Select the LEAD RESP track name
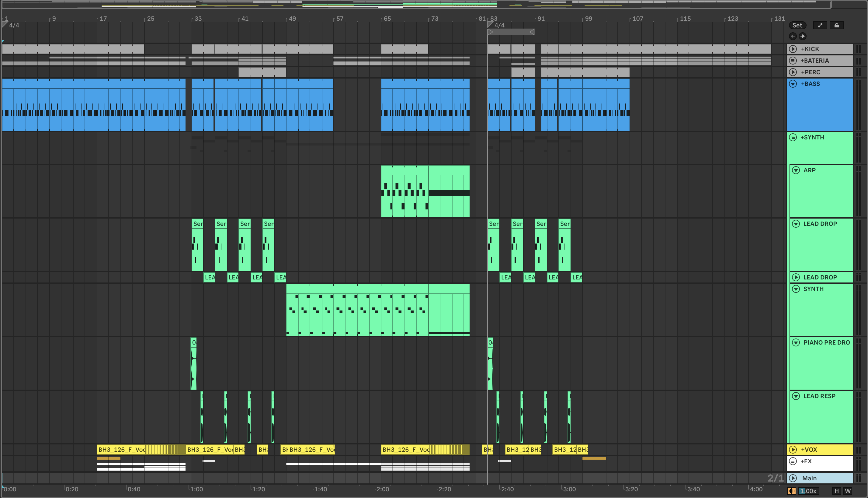The image size is (868, 498). [819, 396]
